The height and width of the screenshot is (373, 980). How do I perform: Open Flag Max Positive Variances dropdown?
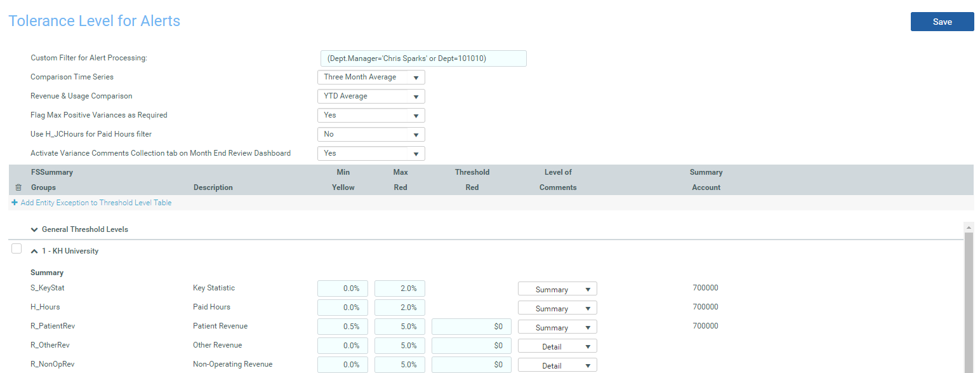371,116
